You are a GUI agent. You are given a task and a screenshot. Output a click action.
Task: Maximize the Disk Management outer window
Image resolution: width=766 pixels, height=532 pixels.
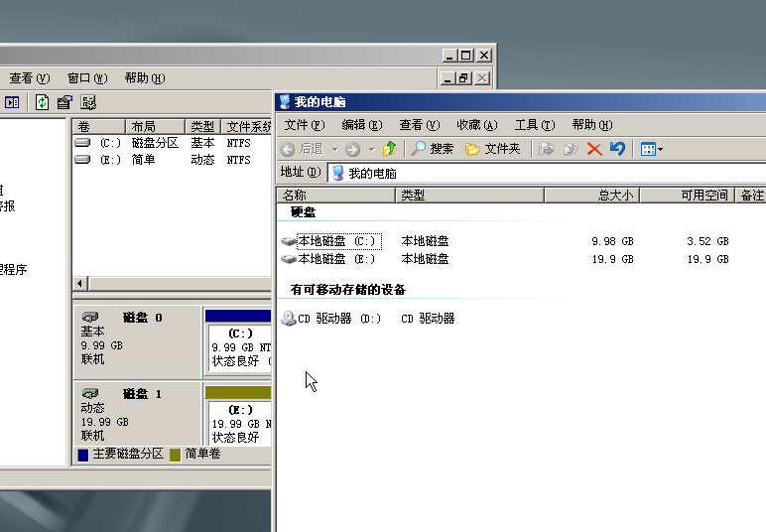466,56
